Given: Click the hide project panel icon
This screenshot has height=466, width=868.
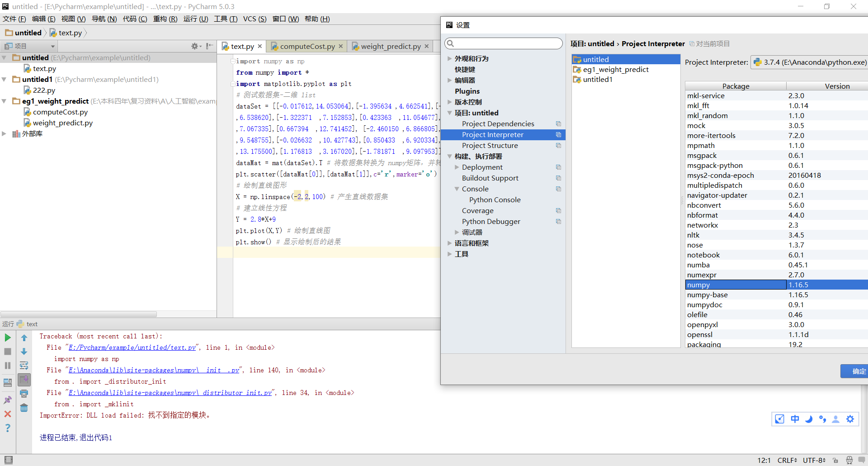Looking at the screenshot, I should tap(209, 46).
